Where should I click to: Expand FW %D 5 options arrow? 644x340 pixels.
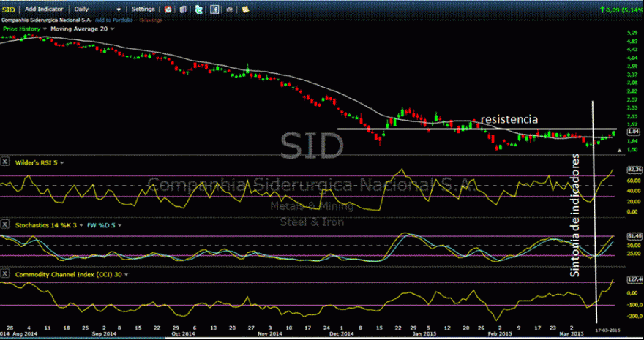(x=119, y=225)
